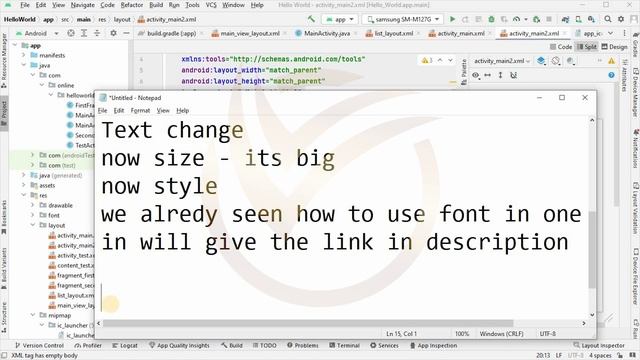Toggle the Structure tool window
The height and width of the screenshot is (360, 640).
(x=4, y=317)
